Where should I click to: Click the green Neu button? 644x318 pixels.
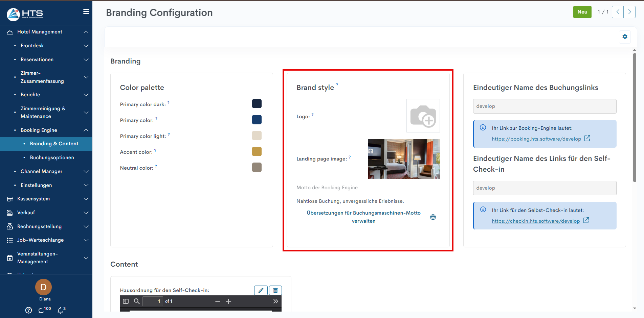582,12
